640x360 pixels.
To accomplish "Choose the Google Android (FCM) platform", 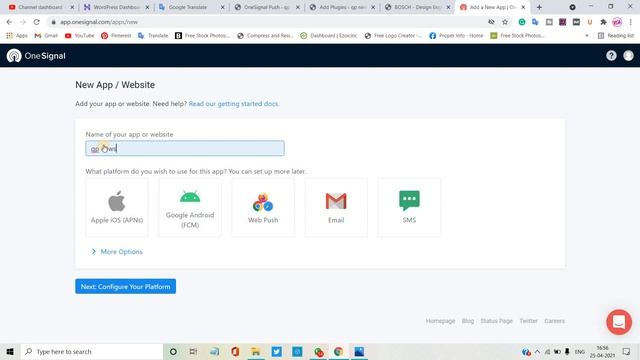I will point(190,207).
